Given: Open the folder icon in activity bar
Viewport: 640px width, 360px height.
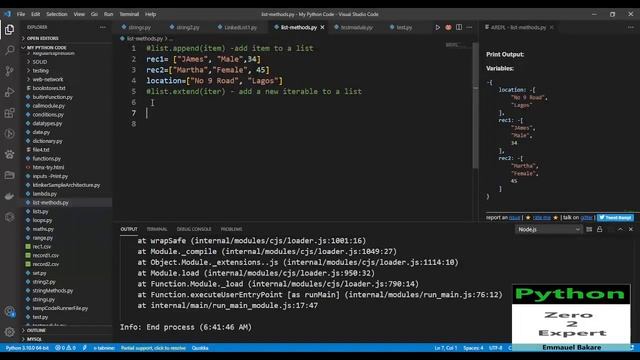Looking at the screenshot, I should (9, 176).
